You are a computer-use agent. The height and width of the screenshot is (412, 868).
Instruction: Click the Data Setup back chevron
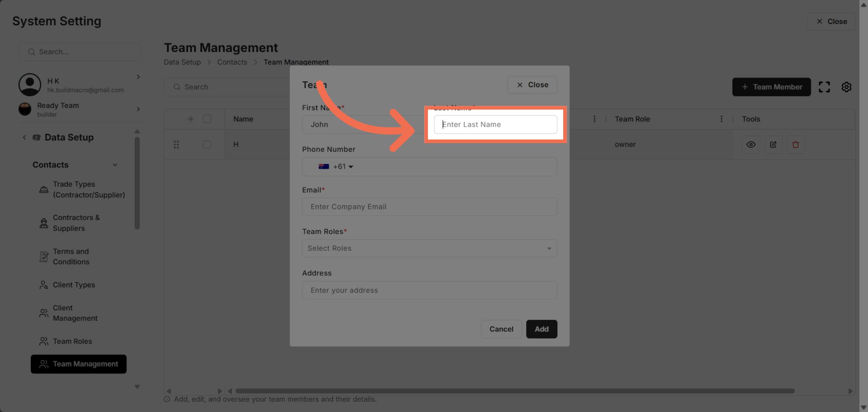(24, 137)
